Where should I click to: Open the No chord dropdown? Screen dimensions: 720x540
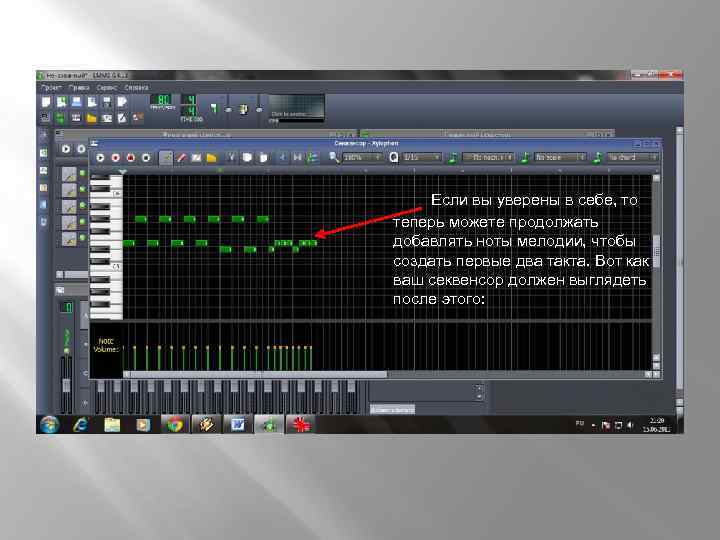[x=632, y=158]
